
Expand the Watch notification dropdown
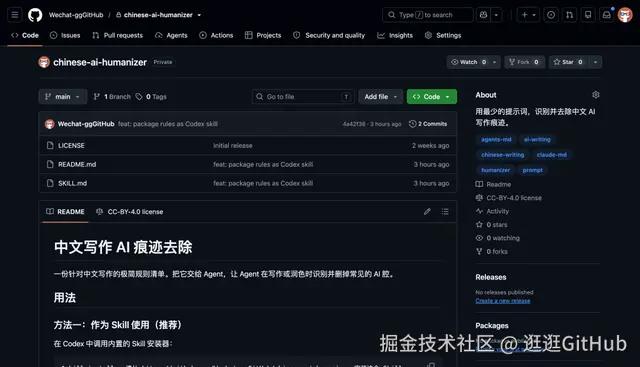pos(494,62)
